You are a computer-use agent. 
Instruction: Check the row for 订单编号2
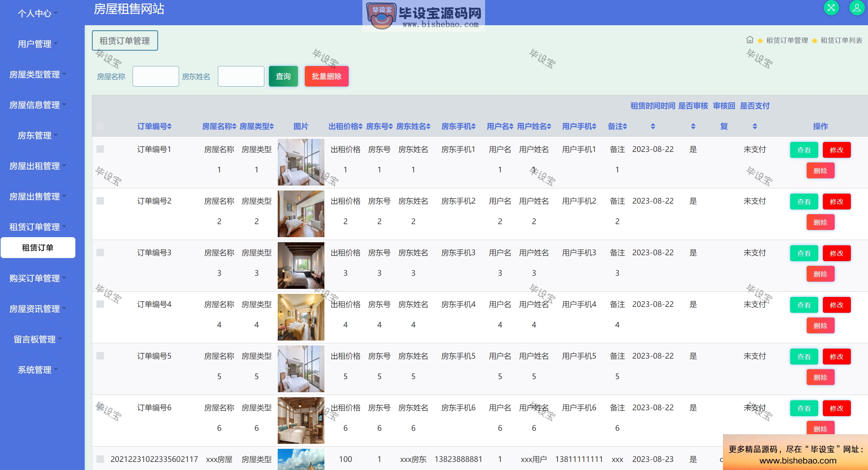click(x=100, y=201)
